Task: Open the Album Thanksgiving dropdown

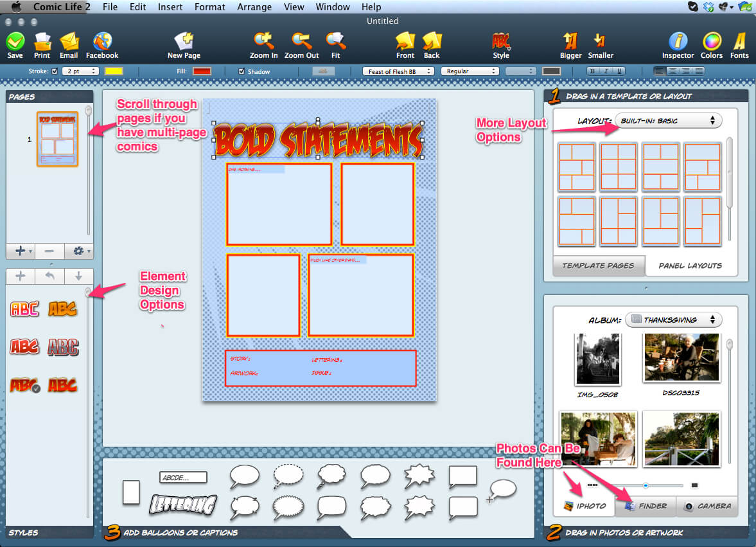Action: (673, 319)
